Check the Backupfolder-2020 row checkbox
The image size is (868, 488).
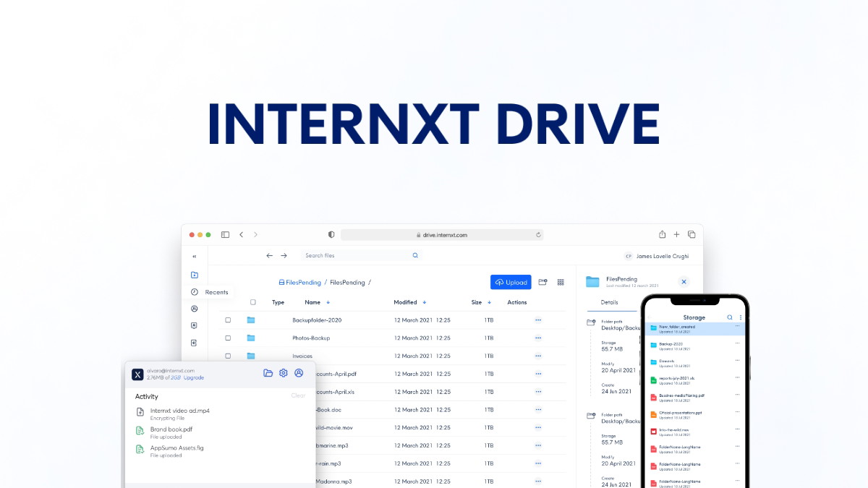pos(228,320)
